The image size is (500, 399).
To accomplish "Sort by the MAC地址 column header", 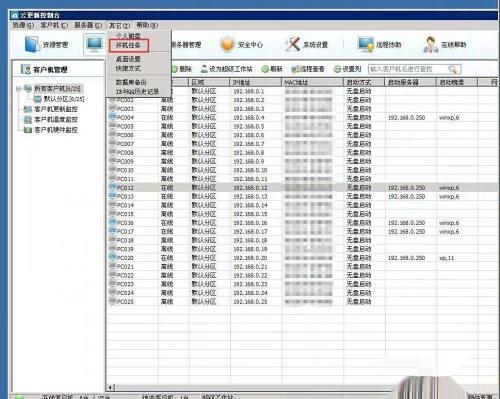I will pyautogui.click(x=312, y=82).
